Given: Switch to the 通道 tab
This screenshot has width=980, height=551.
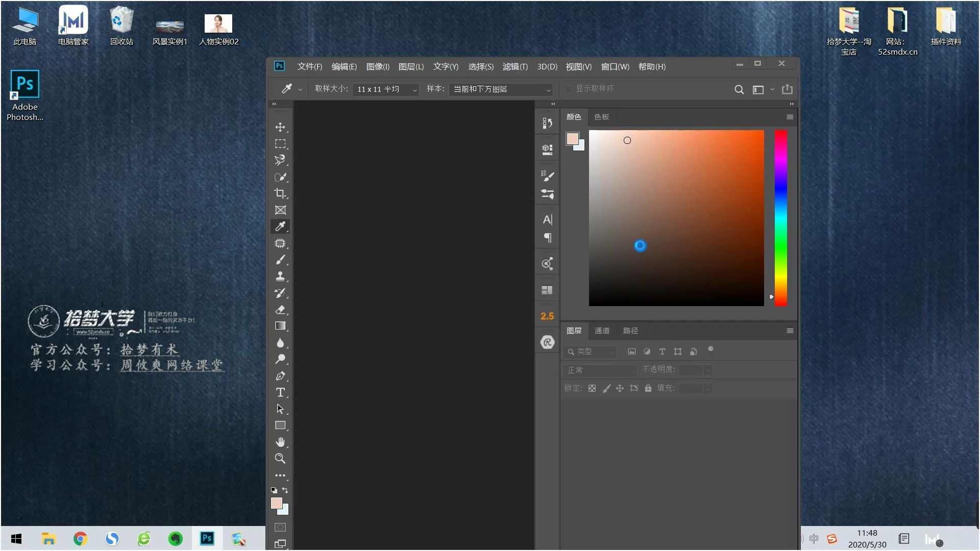Looking at the screenshot, I should 602,331.
